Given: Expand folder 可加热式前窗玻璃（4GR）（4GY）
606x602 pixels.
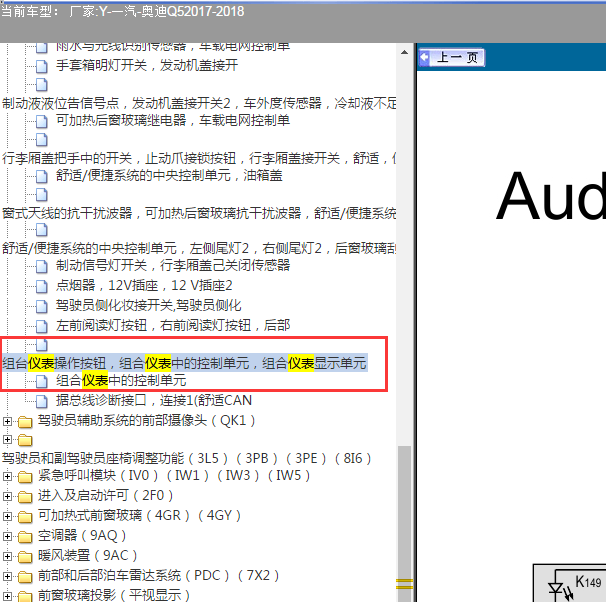Looking at the screenshot, I should click(7, 516).
